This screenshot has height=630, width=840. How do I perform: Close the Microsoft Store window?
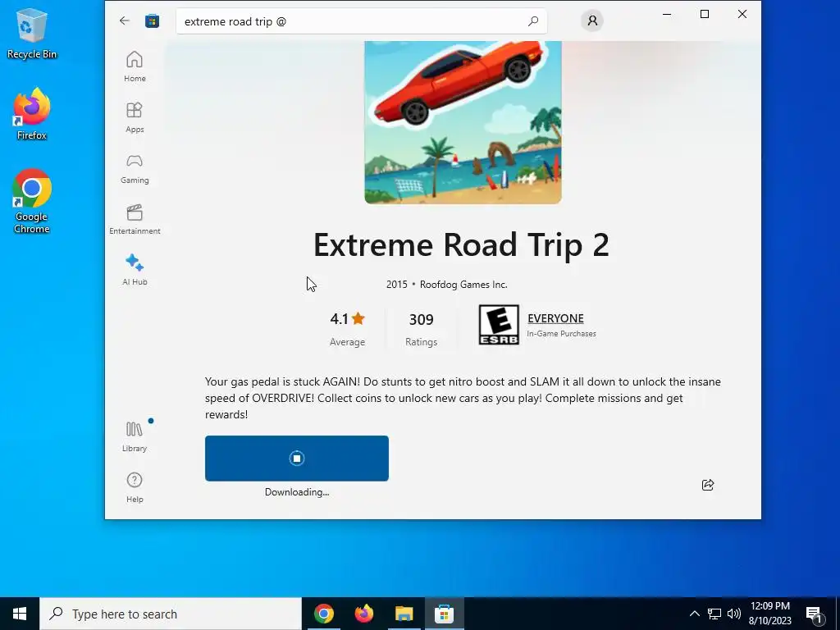coord(742,15)
